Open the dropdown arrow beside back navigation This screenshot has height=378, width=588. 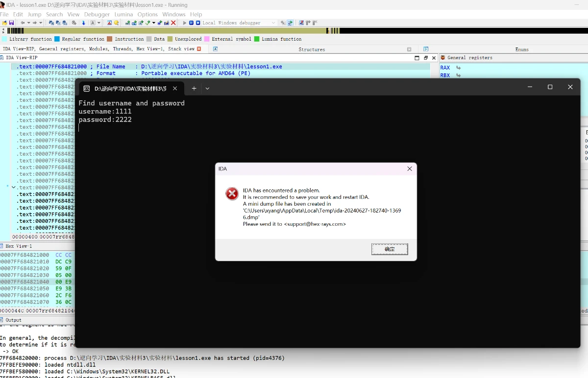tap(28, 23)
